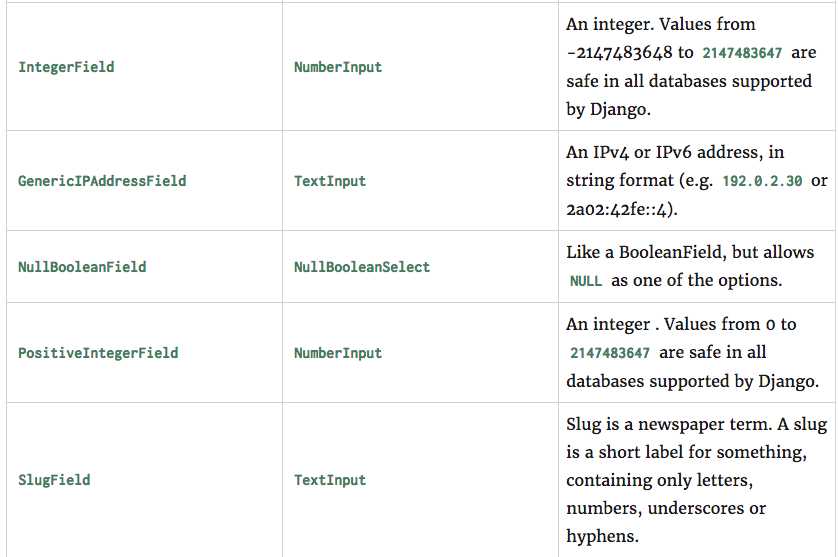The image size is (839, 557).
Task: Click the 2a02:42fe::4 IPv6 example
Action: click(616, 209)
